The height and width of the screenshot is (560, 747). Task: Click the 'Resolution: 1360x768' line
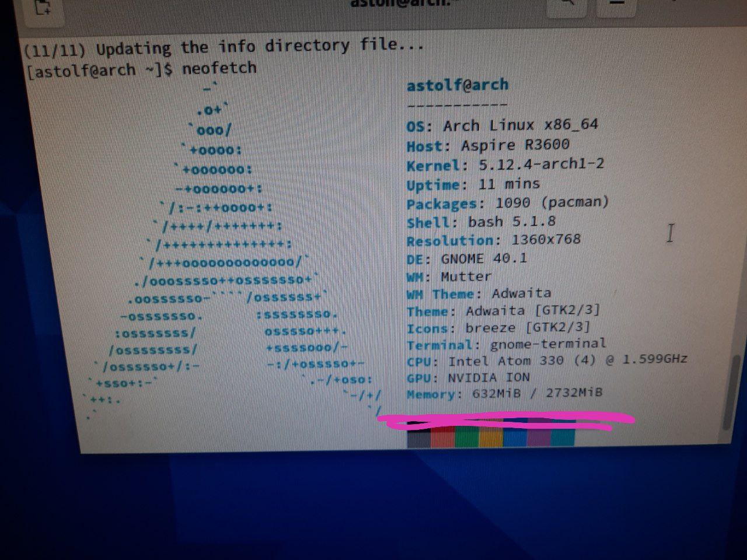(x=494, y=240)
